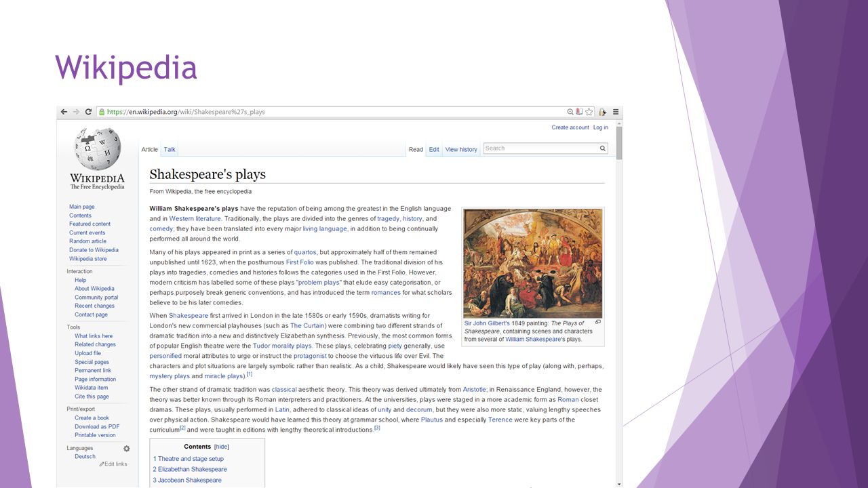Click the extension icon beside the Chrome menu
The width and height of the screenshot is (868, 488).
pos(603,112)
